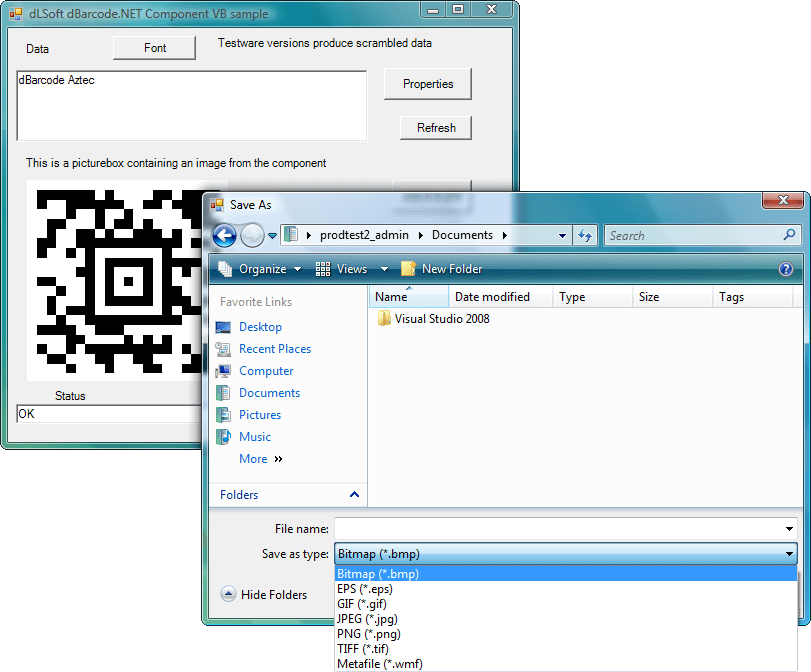Select Metafile (*.wmf) in type list

(565, 664)
